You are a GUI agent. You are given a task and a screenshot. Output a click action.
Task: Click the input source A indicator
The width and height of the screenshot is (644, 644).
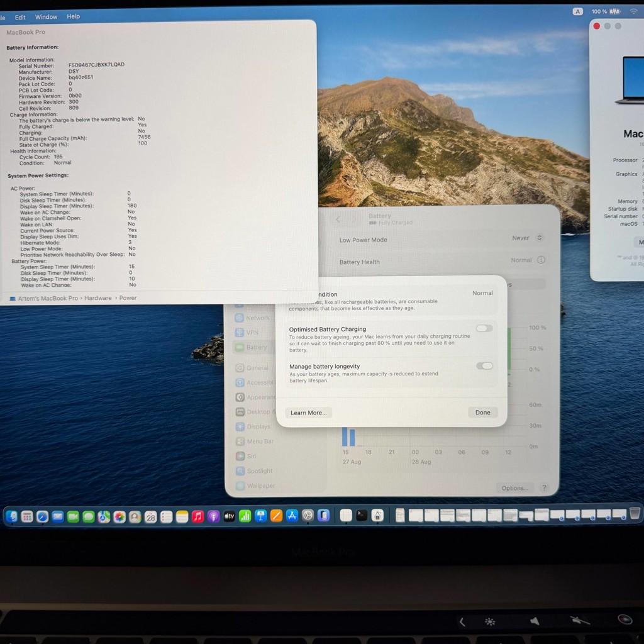pyautogui.click(x=577, y=11)
